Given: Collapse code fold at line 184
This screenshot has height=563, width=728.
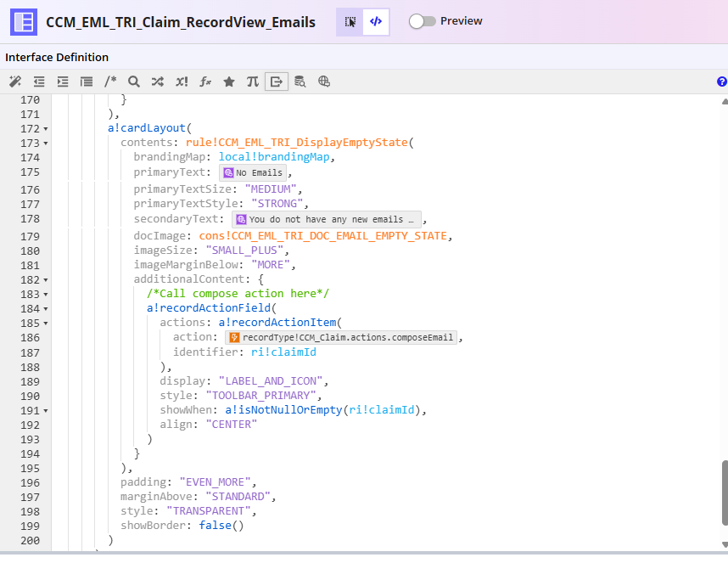Looking at the screenshot, I should pos(46,309).
